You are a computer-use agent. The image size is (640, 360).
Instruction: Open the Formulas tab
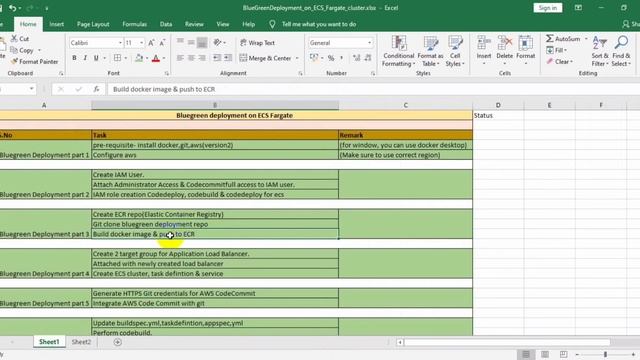tap(134, 24)
